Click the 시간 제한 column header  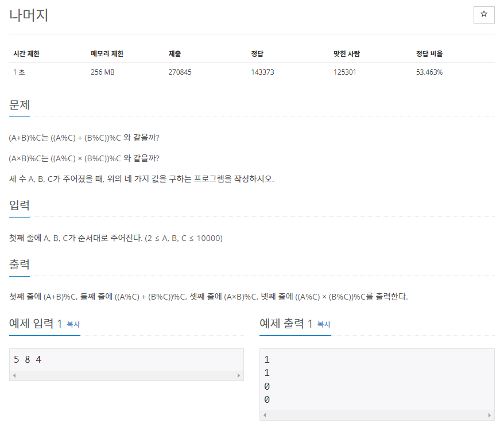pyautogui.click(x=26, y=54)
